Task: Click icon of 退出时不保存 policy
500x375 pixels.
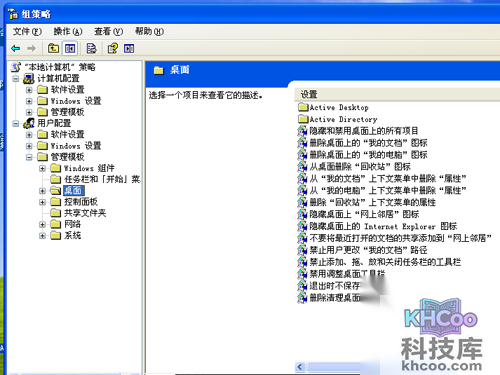Action: (302, 286)
